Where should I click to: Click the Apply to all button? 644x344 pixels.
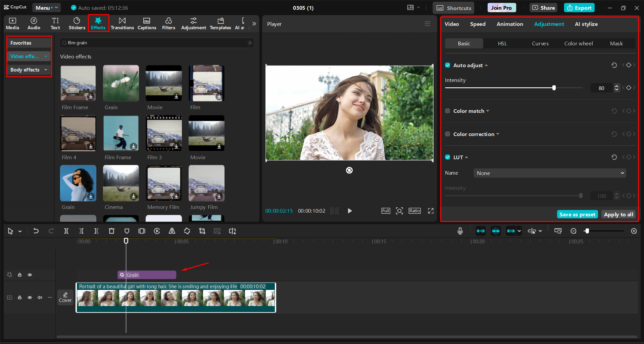click(x=618, y=214)
